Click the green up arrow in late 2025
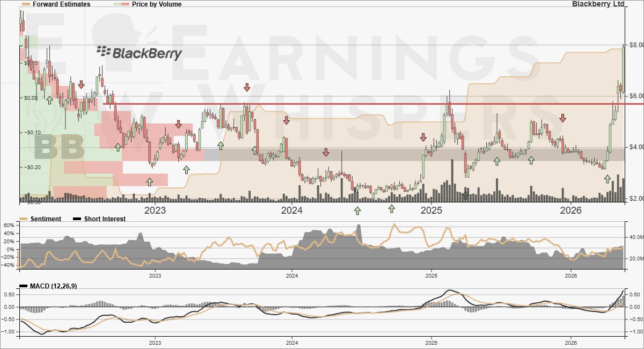Image resolution: width=644 pixels, height=349 pixels. click(x=531, y=159)
